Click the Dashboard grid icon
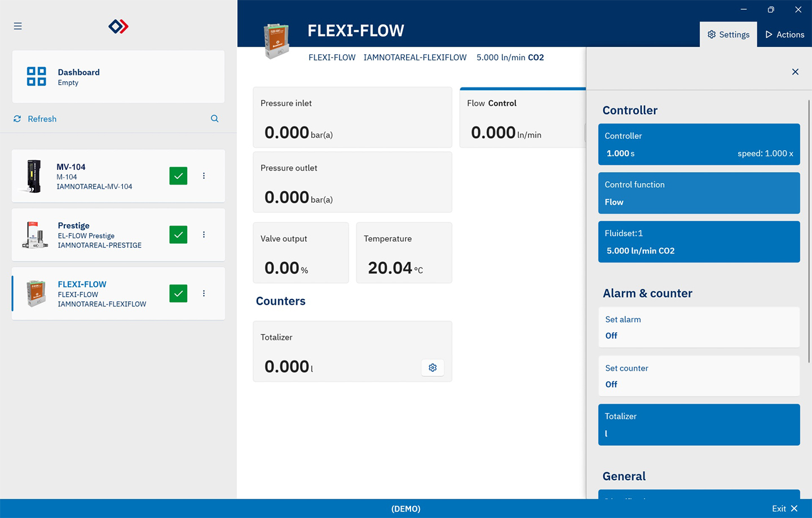This screenshot has height=518, width=812. (x=37, y=76)
